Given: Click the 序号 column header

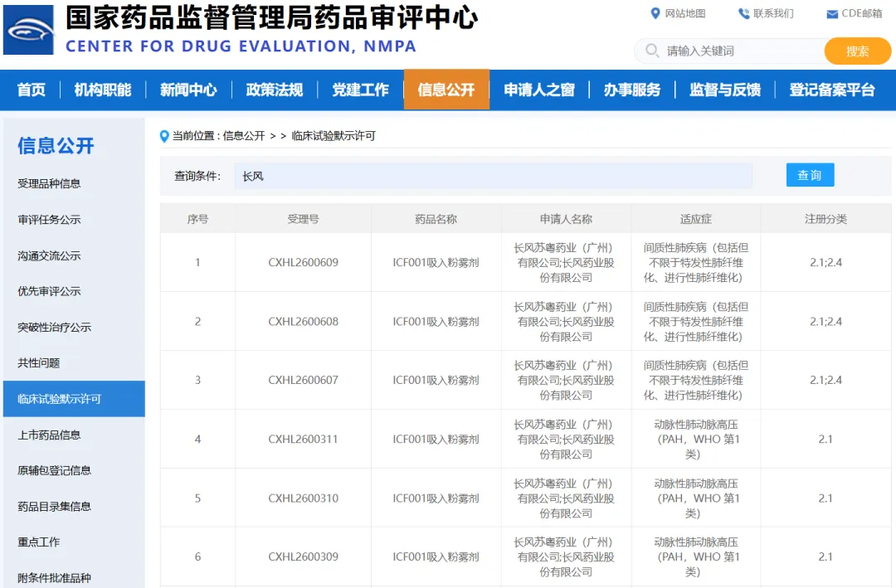Looking at the screenshot, I should pos(197,219).
